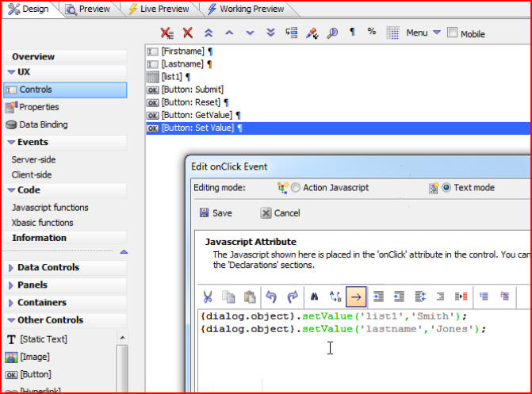Select the Action Javascript radio button
532x394 pixels.
(296, 187)
